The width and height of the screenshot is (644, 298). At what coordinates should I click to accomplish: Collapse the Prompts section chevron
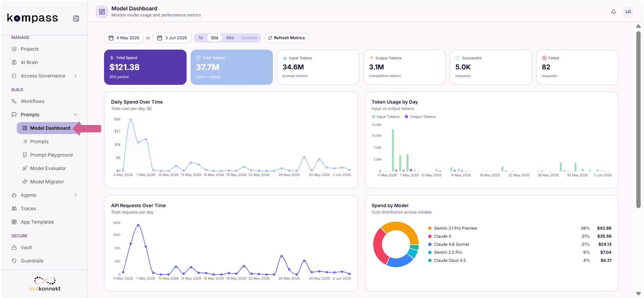point(76,115)
